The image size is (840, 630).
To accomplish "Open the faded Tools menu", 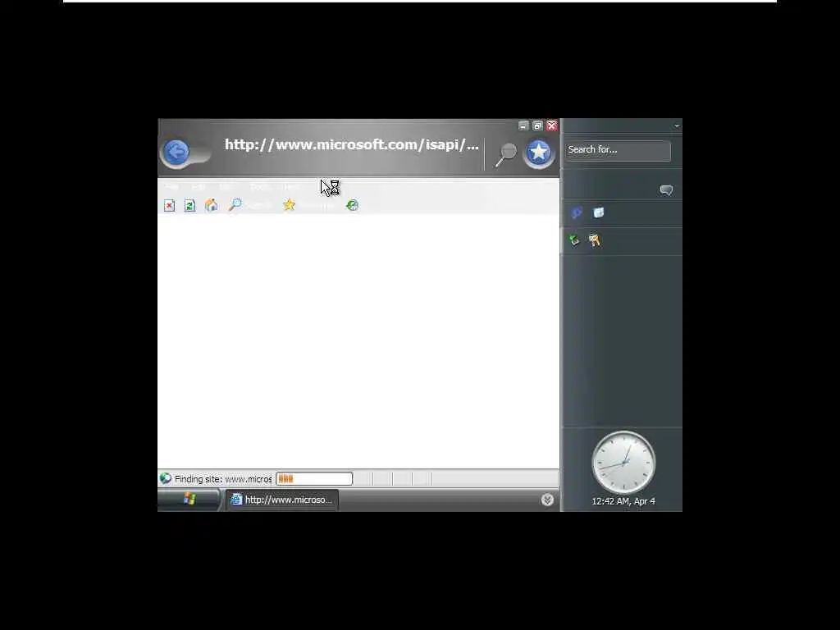I will (x=260, y=186).
